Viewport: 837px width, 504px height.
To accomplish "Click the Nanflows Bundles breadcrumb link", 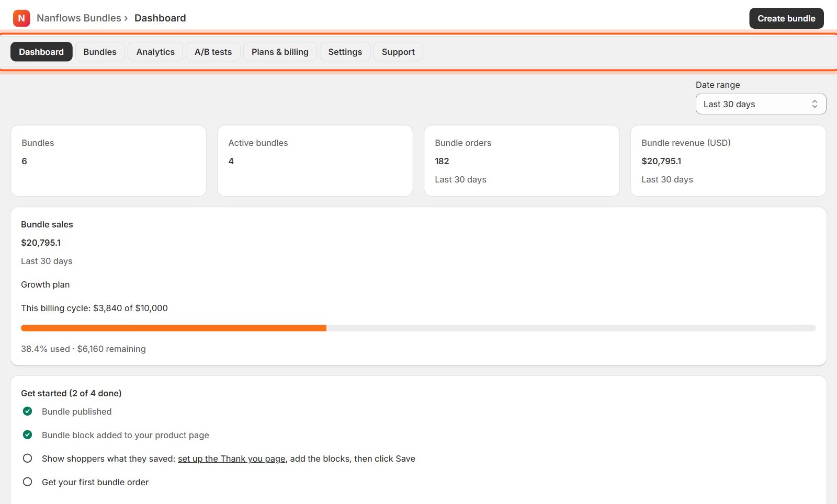I will [79, 18].
